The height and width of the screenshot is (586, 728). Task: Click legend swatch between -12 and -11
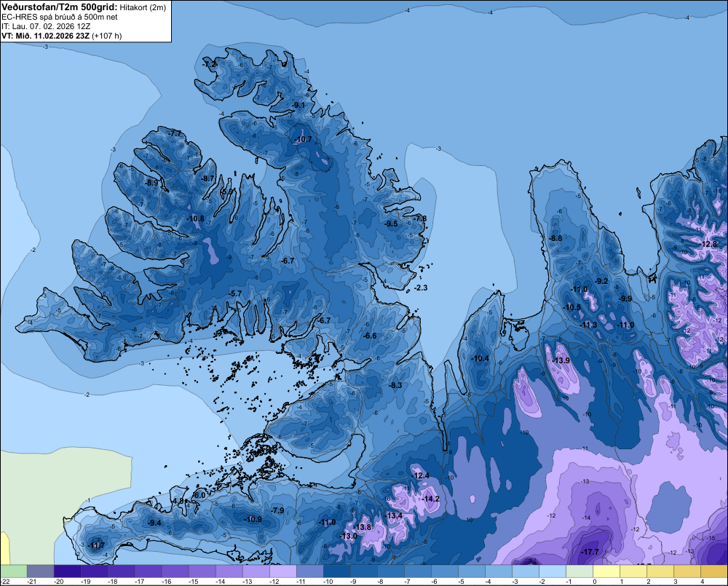pos(283,571)
